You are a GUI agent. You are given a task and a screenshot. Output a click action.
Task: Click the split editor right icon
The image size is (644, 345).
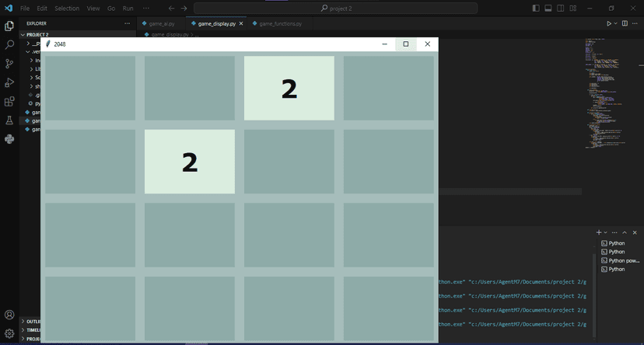[624, 23]
